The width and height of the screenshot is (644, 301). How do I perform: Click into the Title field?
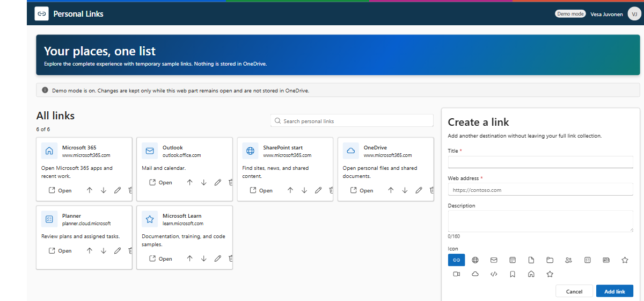pos(540,162)
